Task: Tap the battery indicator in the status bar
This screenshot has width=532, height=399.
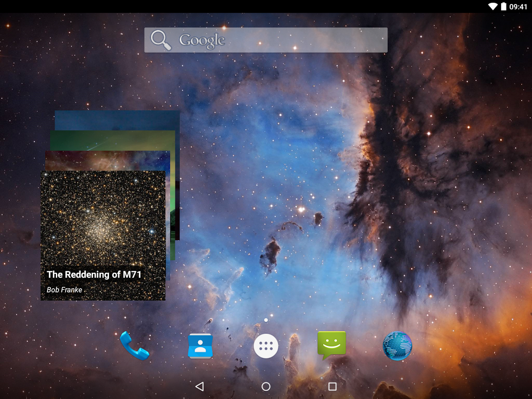Action: coord(505,6)
